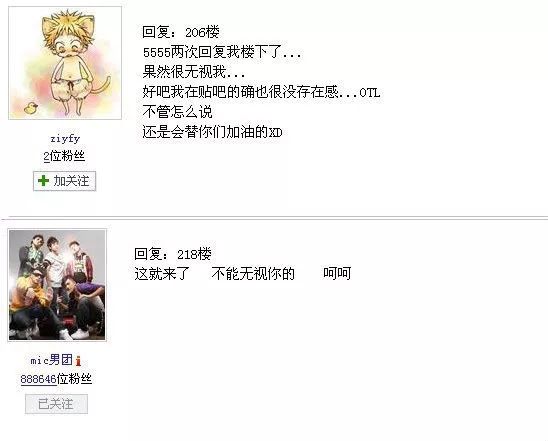Click the text 不管怎么说
The width and height of the screenshot is (548, 441).
pyautogui.click(x=177, y=112)
